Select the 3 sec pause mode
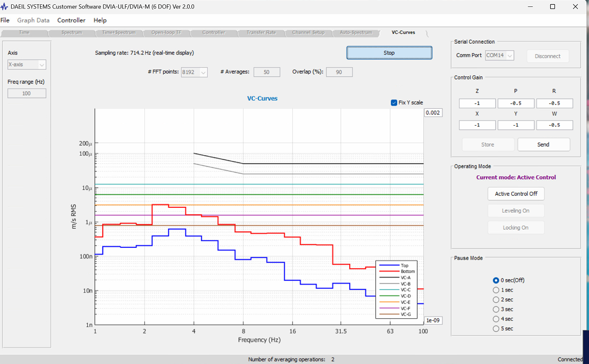This screenshot has width=589, height=364. pyautogui.click(x=496, y=309)
